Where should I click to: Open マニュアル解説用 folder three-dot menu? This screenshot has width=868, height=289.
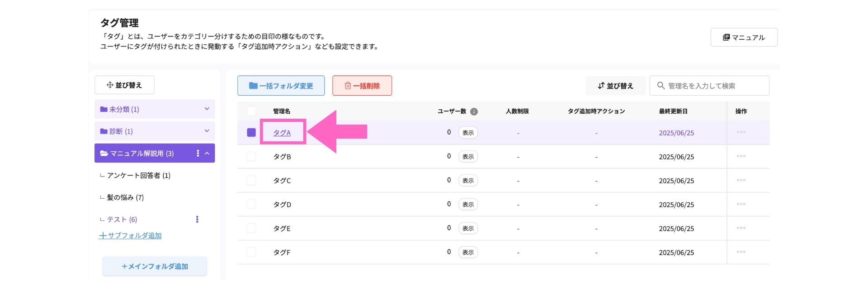[x=198, y=154]
